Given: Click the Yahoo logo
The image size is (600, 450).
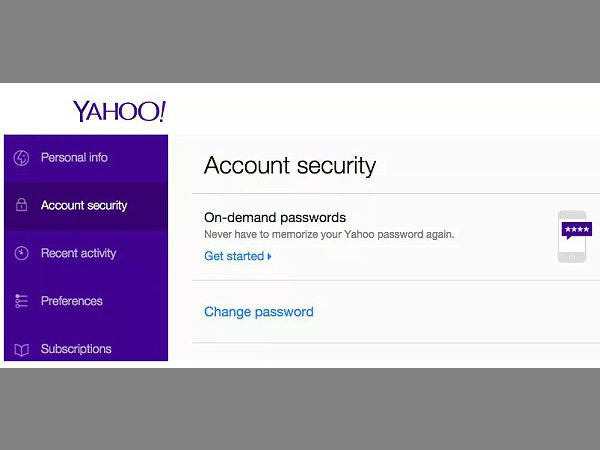Looking at the screenshot, I should 118,111.
